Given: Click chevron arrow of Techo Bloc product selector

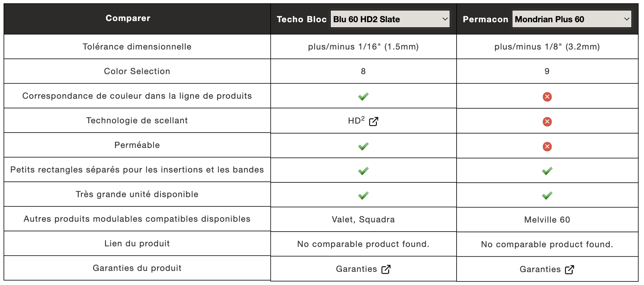Looking at the screenshot, I should 445,19.
